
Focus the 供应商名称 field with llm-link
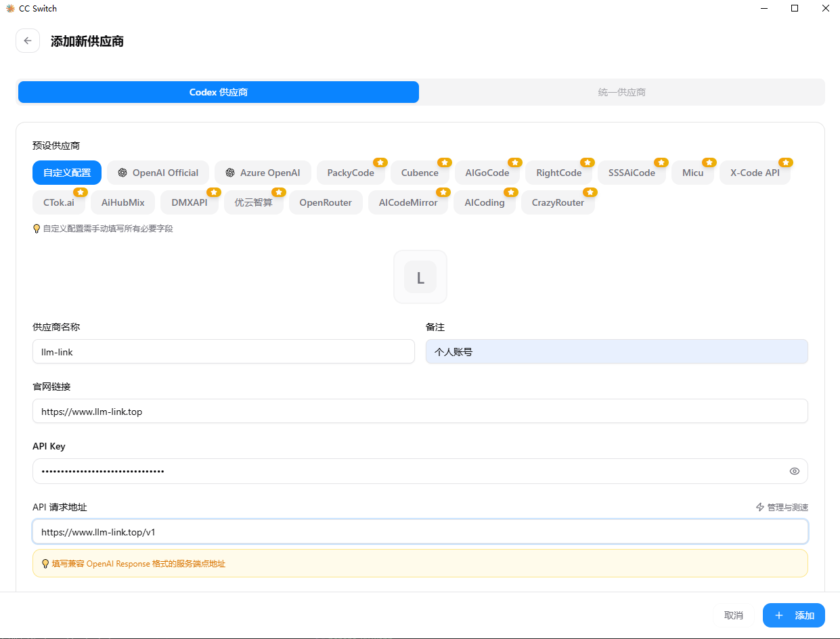click(223, 351)
